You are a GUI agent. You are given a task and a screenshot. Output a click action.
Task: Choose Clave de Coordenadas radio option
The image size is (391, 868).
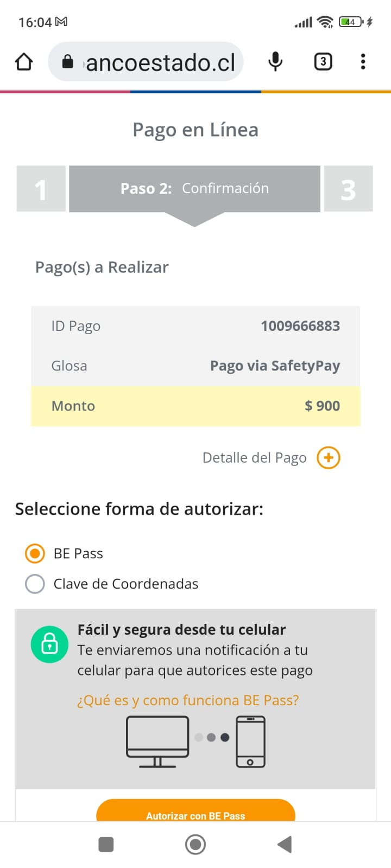pos(35,584)
